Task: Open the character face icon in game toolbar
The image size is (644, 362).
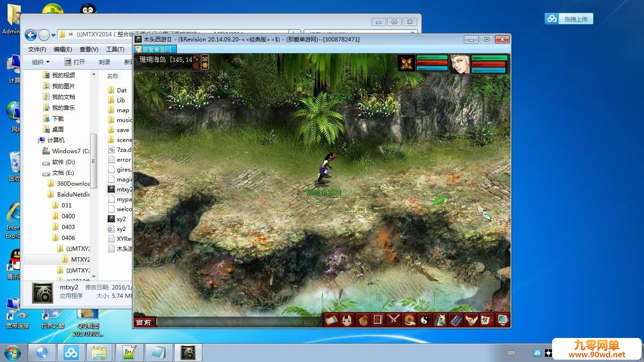Action: (x=347, y=320)
